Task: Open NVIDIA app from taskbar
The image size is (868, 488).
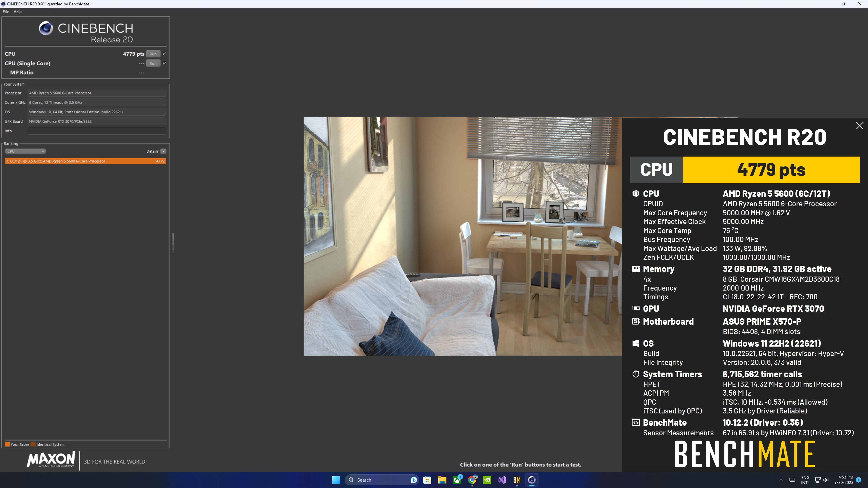Action: click(487, 480)
